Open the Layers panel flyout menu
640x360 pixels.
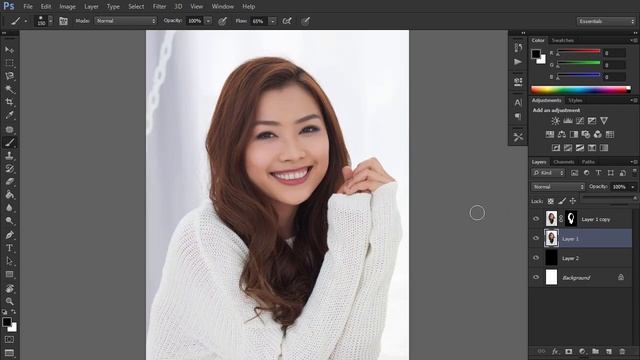633,162
